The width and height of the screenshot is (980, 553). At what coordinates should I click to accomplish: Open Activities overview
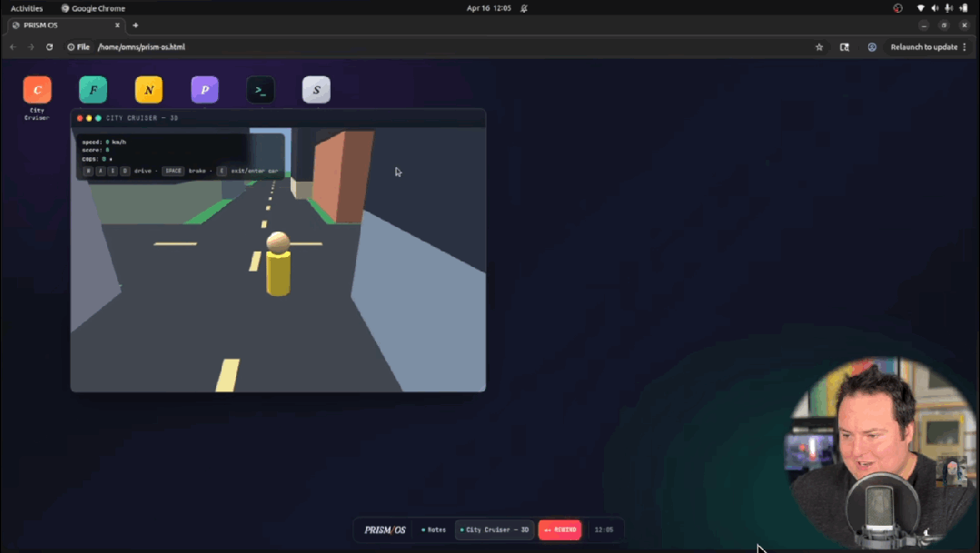point(27,8)
